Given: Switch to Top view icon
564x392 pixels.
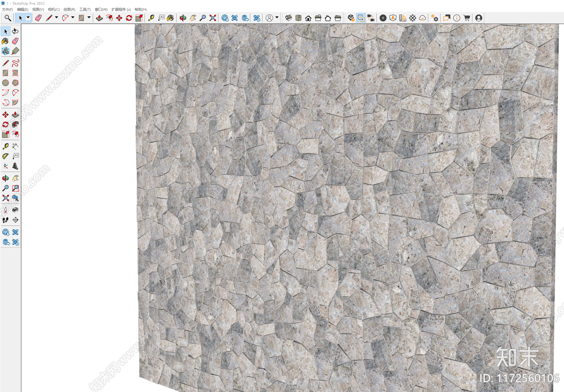Looking at the screenshot, I should (x=298, y=18).
